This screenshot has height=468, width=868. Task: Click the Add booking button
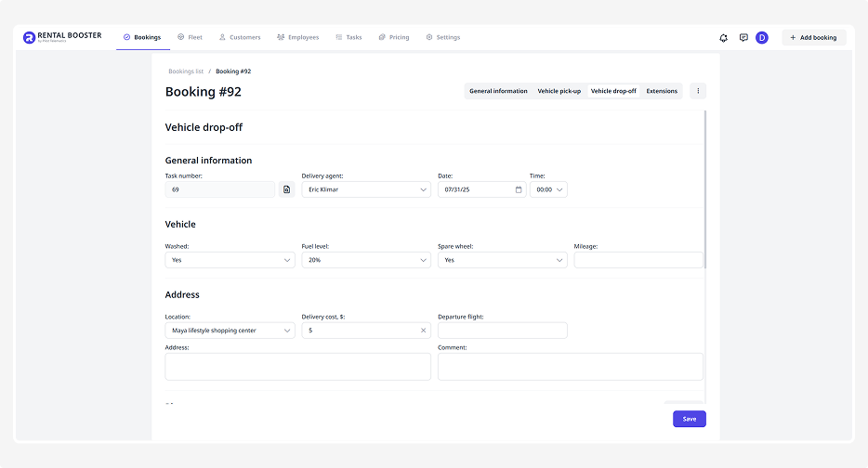[813, 38]
